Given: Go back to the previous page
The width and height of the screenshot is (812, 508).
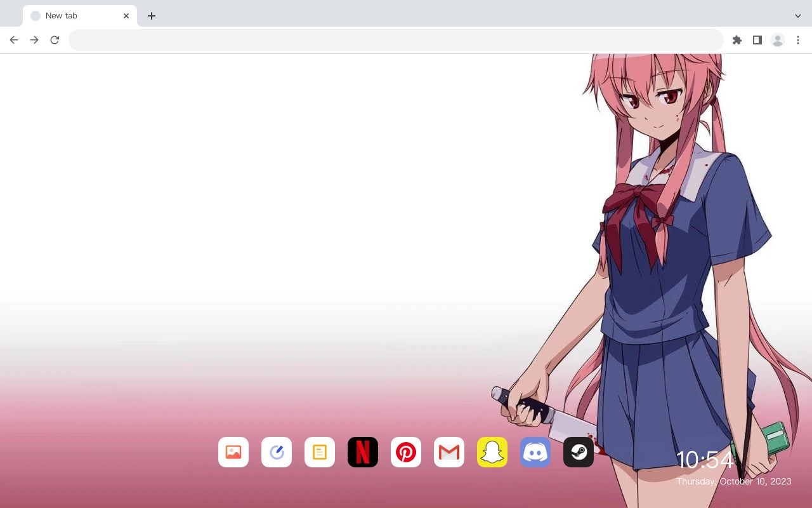Looking at the screenshot, I should pyautogui.click(x=14, y=40).
